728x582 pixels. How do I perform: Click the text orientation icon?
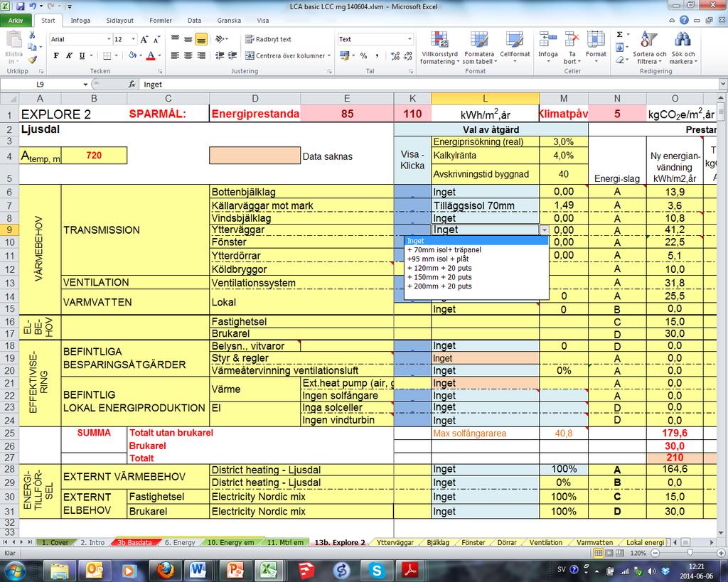click(x=220, y=39)
